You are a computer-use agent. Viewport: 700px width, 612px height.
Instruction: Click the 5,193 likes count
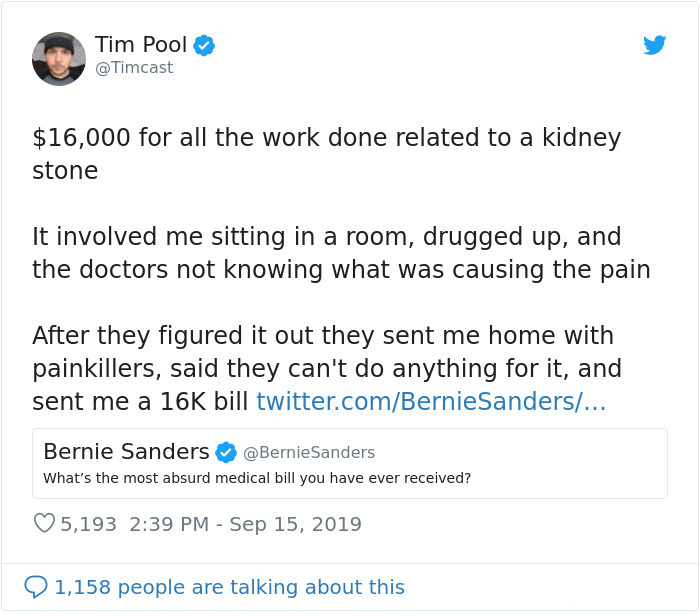(x=90, y=524)
